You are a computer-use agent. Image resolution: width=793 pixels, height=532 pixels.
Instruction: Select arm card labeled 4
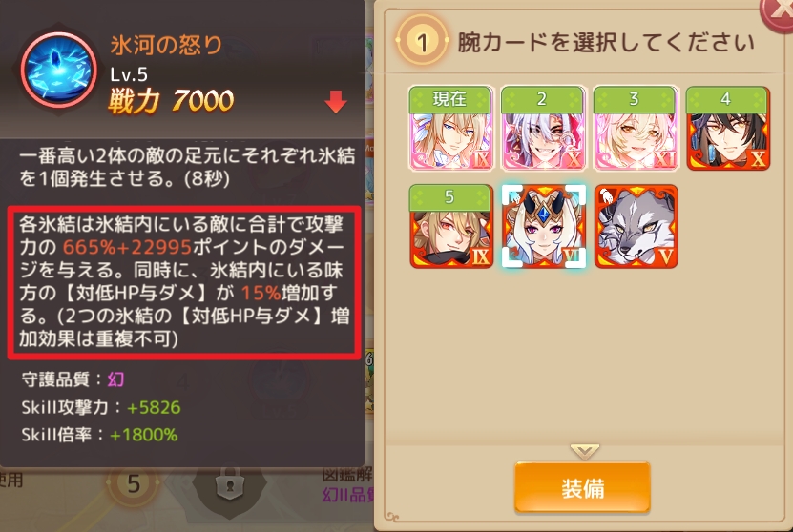point(728,129)
